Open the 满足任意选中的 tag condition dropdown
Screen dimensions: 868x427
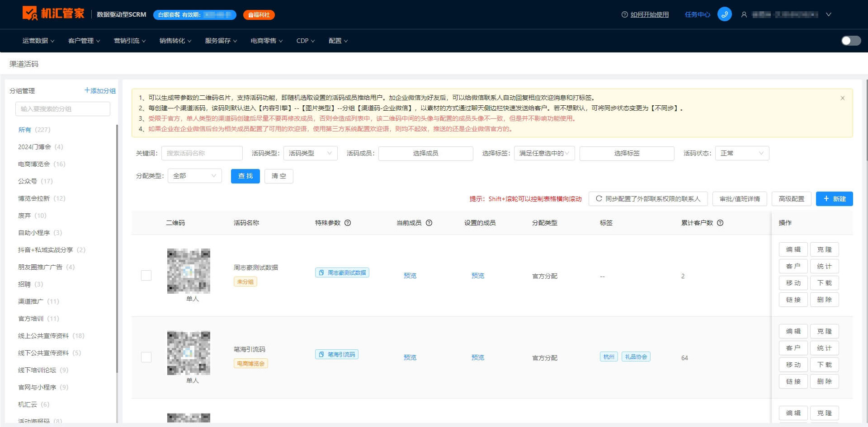pyautogui.click(x=544, y=153)
